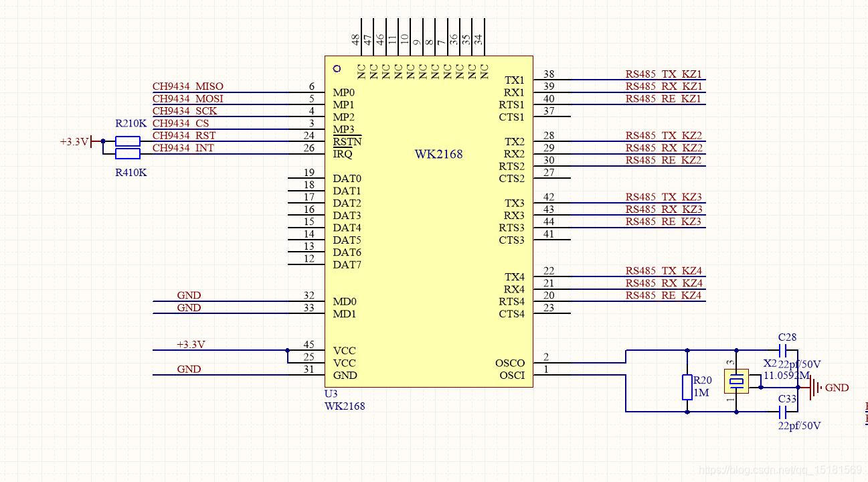Viewport: 868px width, 482px height.
Task: Select the WK2168 chip body
Action: 429,222
